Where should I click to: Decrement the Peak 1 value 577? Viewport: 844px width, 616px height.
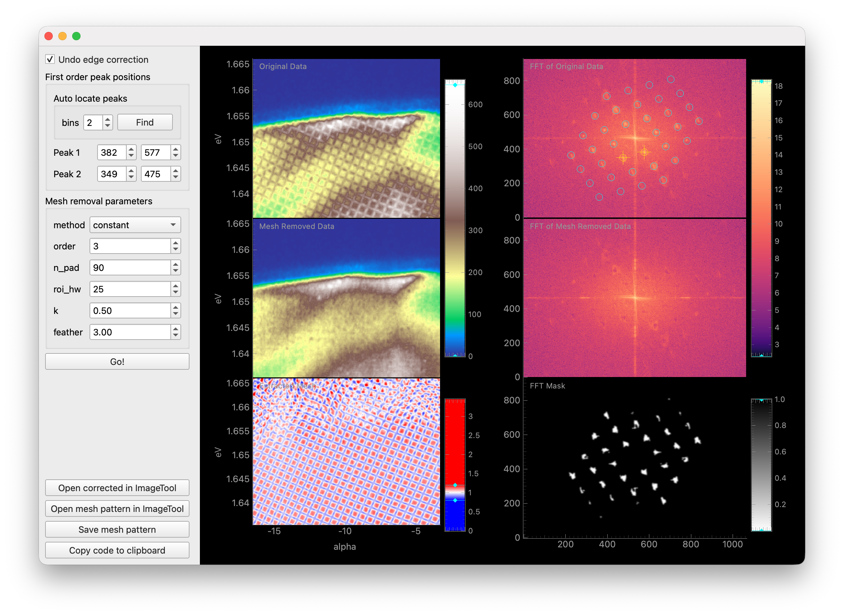[x=176, y=156]
